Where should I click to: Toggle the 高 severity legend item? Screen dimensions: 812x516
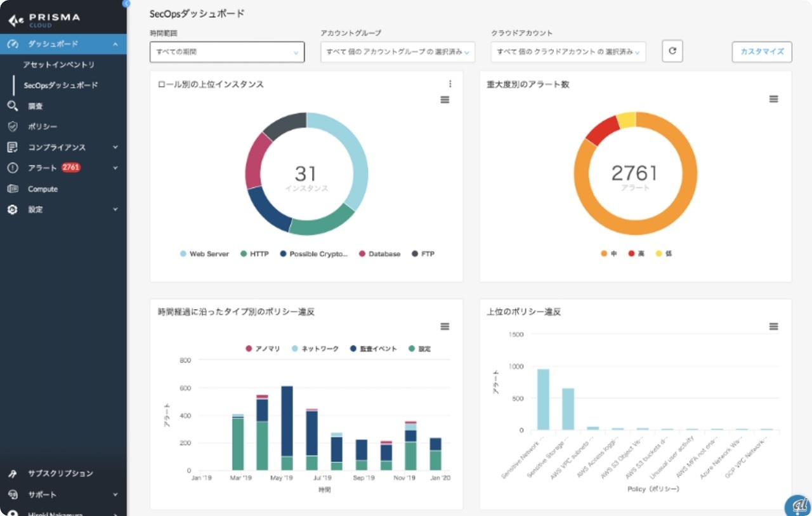tap(636, 254)
